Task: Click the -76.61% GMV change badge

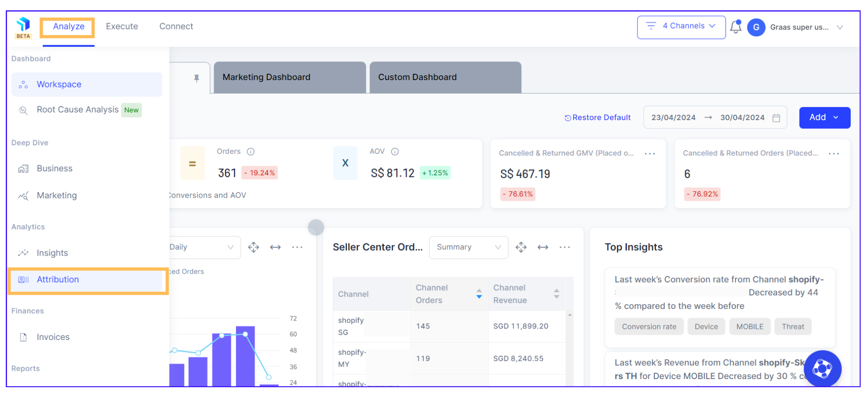Action: click(x=518, y=194)
